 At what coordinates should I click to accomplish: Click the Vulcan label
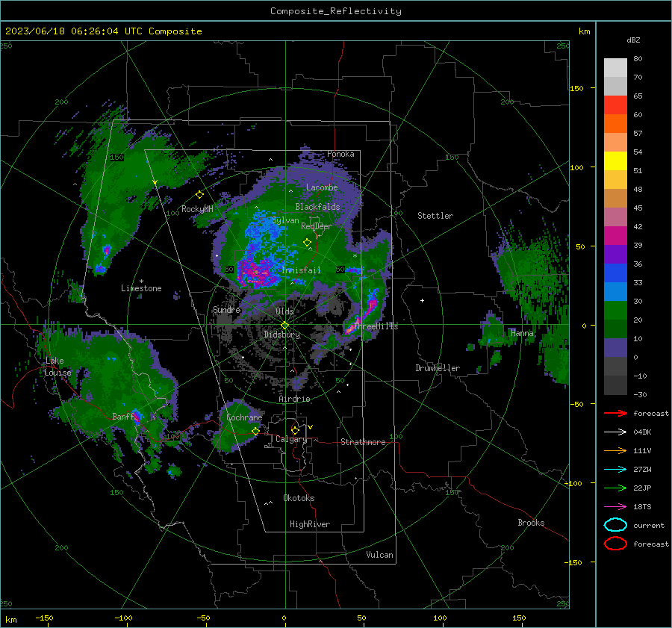(x=379, y=555)
